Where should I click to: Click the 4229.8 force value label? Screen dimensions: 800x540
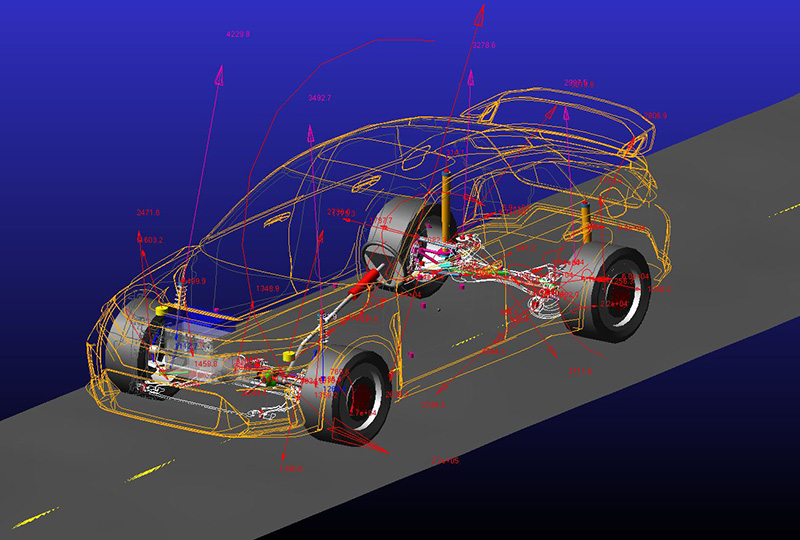(x=238, y=35)
